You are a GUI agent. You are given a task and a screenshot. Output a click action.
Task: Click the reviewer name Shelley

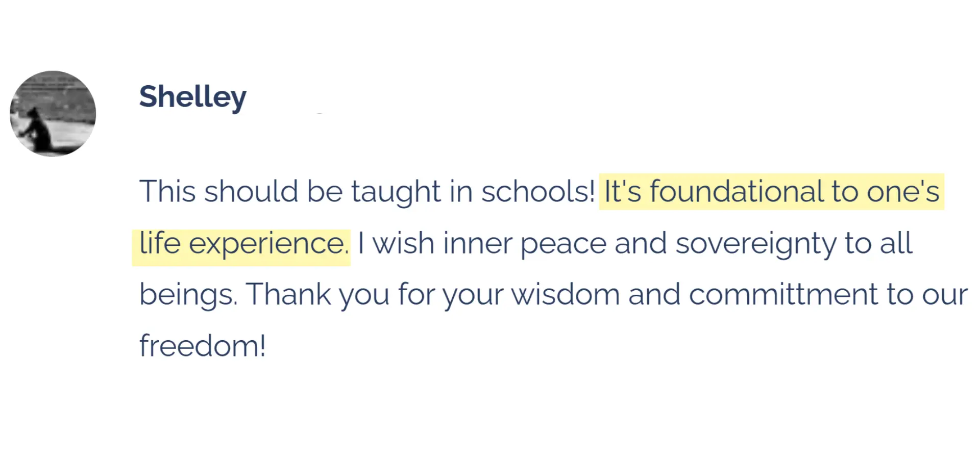point(192,97)
